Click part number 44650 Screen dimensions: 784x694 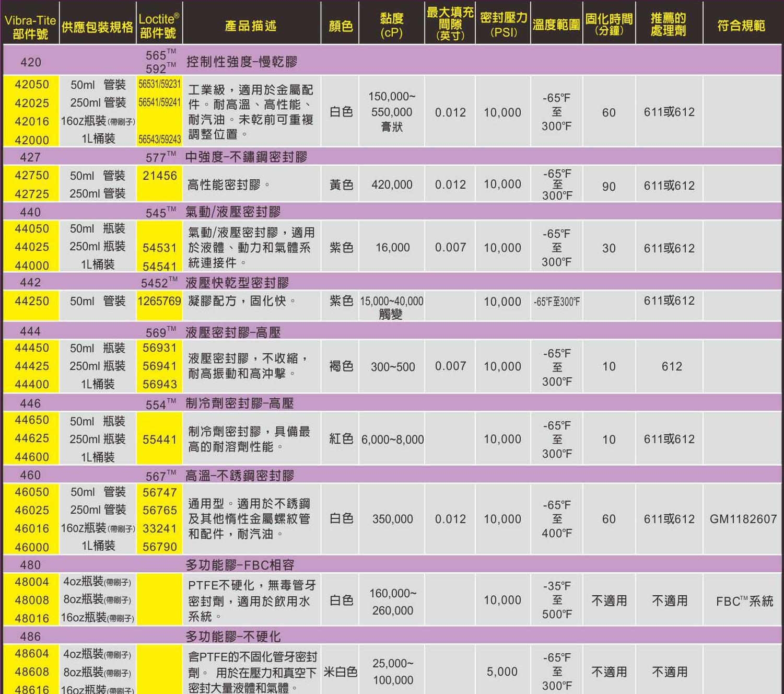click(x=32, y=420)
